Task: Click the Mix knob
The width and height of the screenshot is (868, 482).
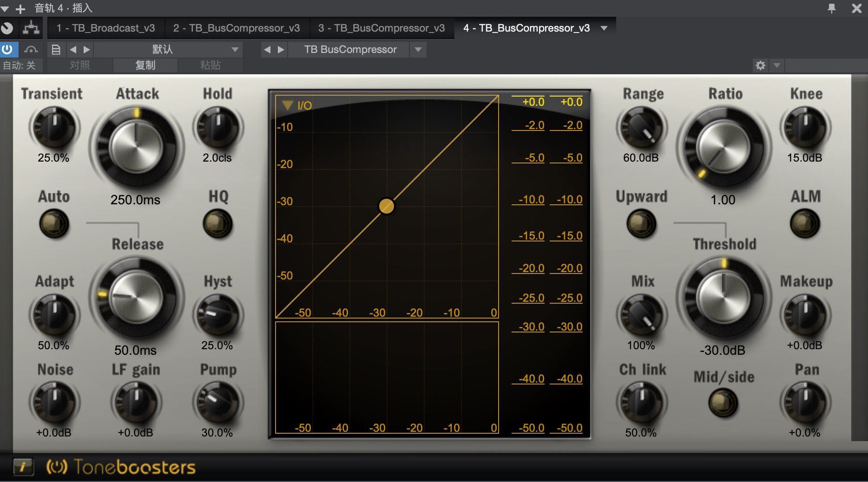Action: pos(641,315)
